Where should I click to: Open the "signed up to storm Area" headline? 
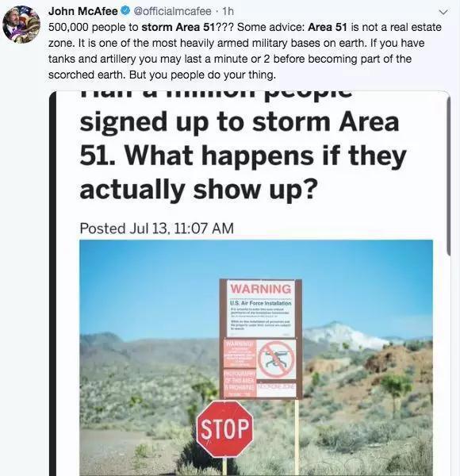click(239, 122)
